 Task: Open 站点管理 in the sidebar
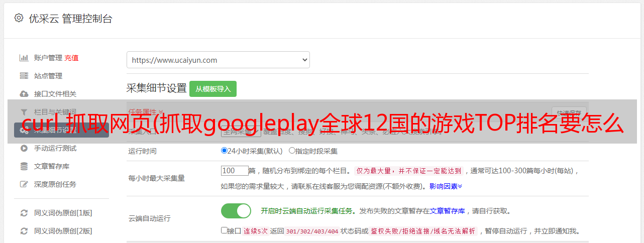pos(48,76)
